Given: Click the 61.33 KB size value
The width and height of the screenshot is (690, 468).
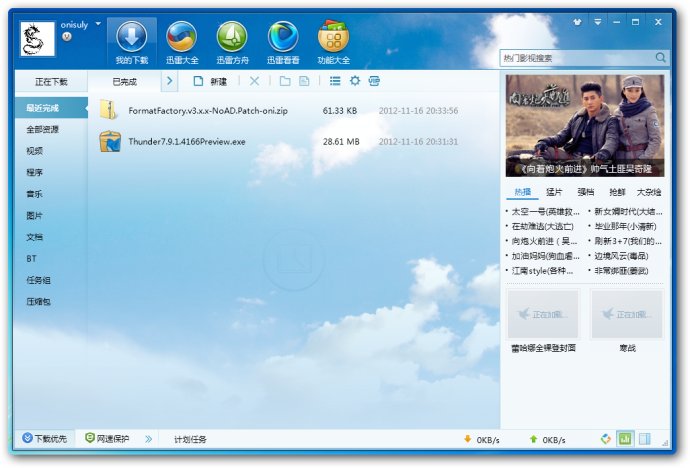Looking at the screenshot, I should coord(340,111).
